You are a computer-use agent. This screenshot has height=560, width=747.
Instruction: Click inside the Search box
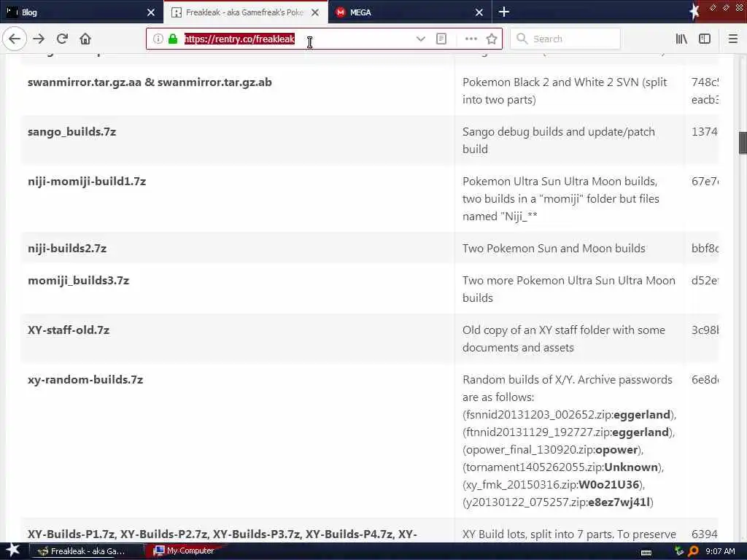[x=565, y=39]
